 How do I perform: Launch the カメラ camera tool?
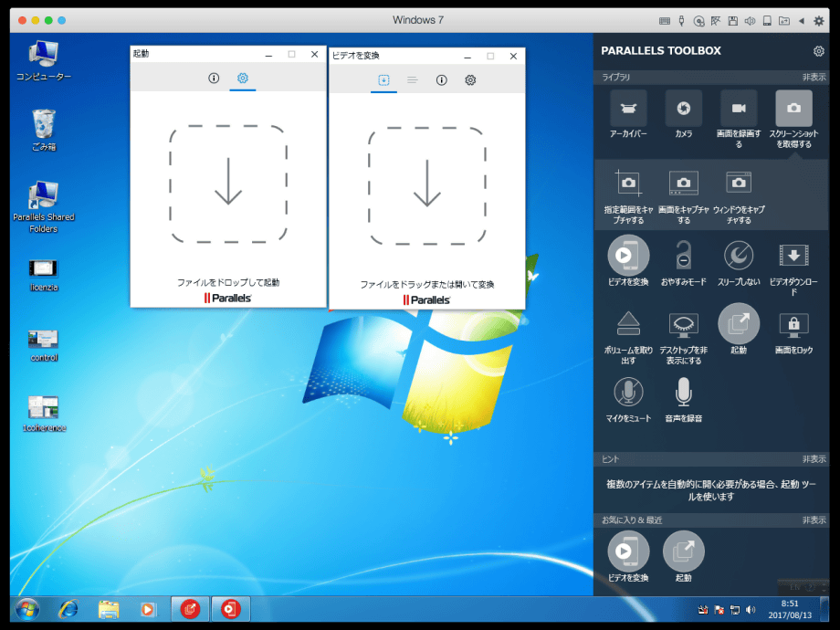click(684, 113)
